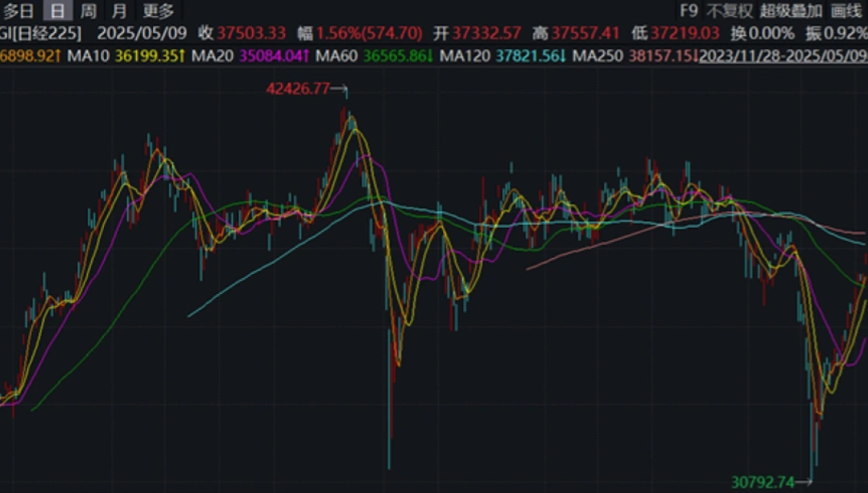Toggle the MA10 indicator label
This screenshot has height=493, width=868.
[90, 56]
